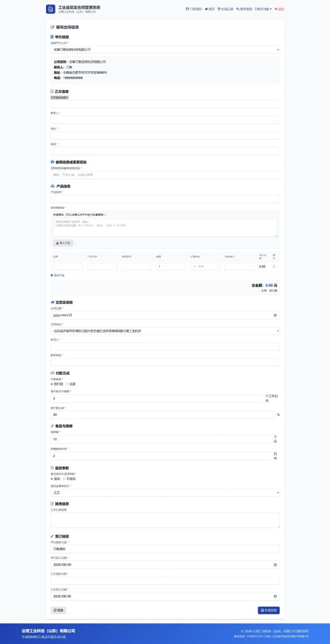
Task: Open 生成记录 from the top navigation
Action: coord(225,9)
